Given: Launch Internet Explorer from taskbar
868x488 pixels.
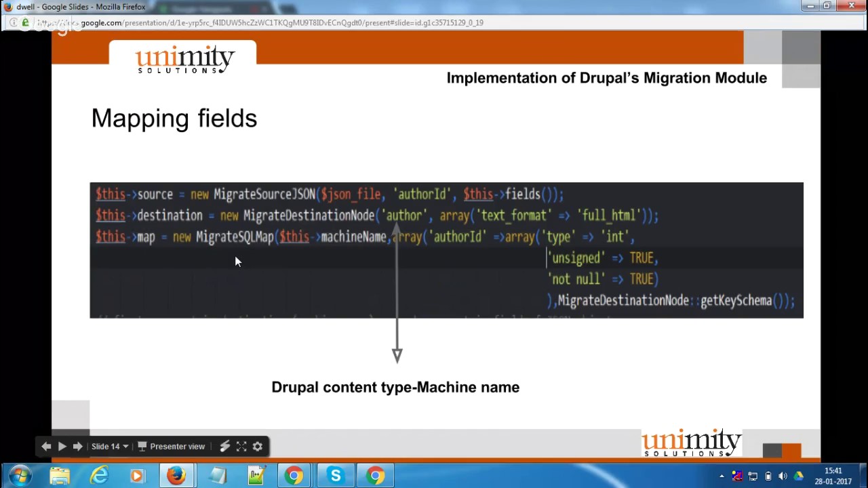Looking at the screenshot, I should click(x=100, y=476).
